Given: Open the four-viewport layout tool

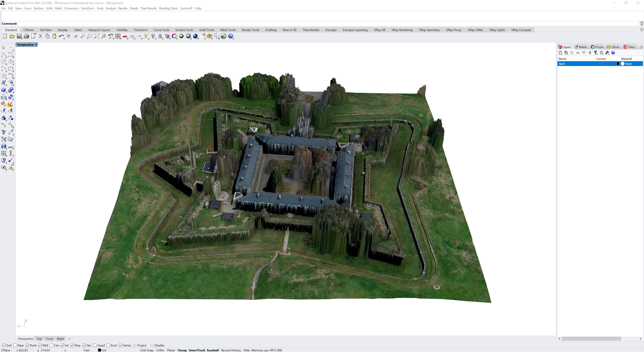Looking at the screenshot, I should click(x=118, y=37).
